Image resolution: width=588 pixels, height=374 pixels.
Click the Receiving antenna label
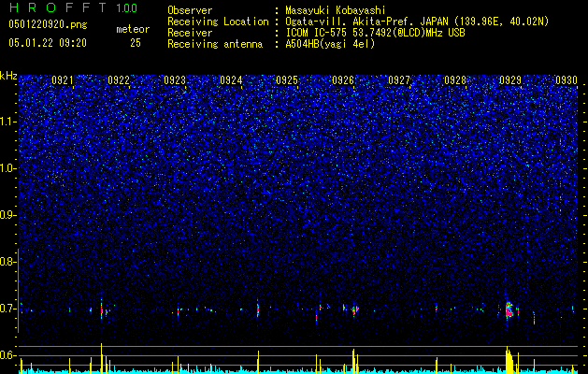tap(215, 44)
